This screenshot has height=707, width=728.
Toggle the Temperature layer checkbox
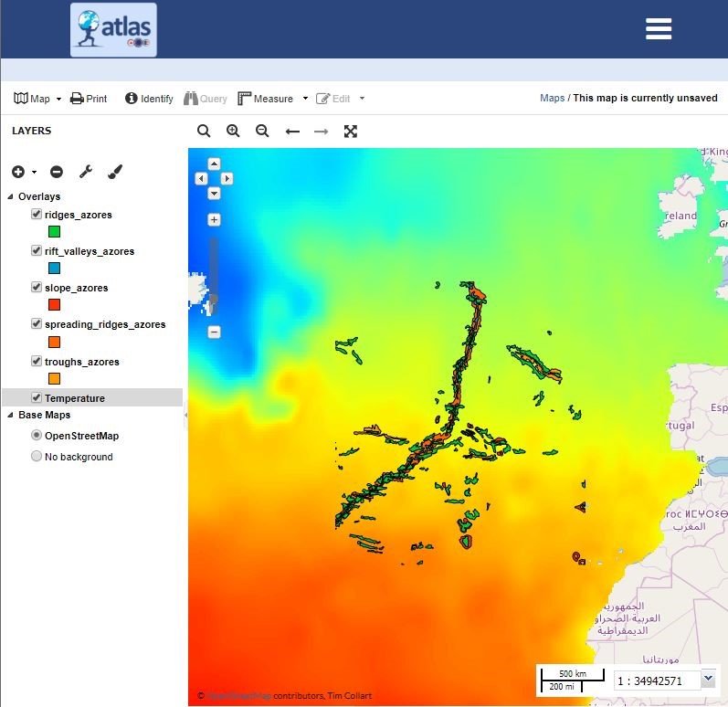click(37, 398)
